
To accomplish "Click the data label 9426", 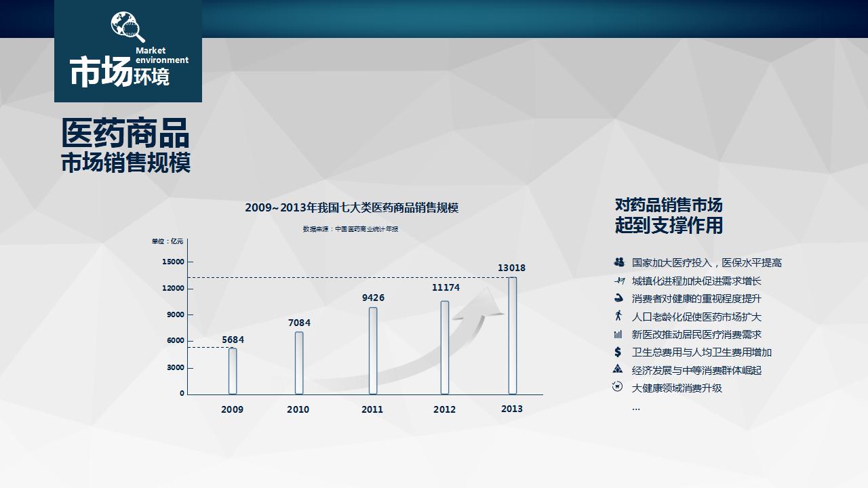I will click(373, 298).
